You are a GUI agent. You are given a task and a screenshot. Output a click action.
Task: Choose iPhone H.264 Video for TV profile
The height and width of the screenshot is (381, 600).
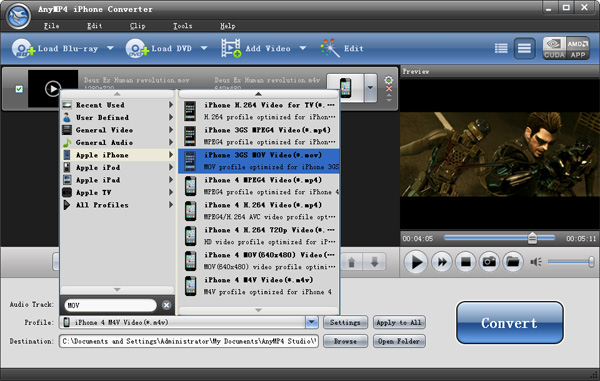[259, 111]
